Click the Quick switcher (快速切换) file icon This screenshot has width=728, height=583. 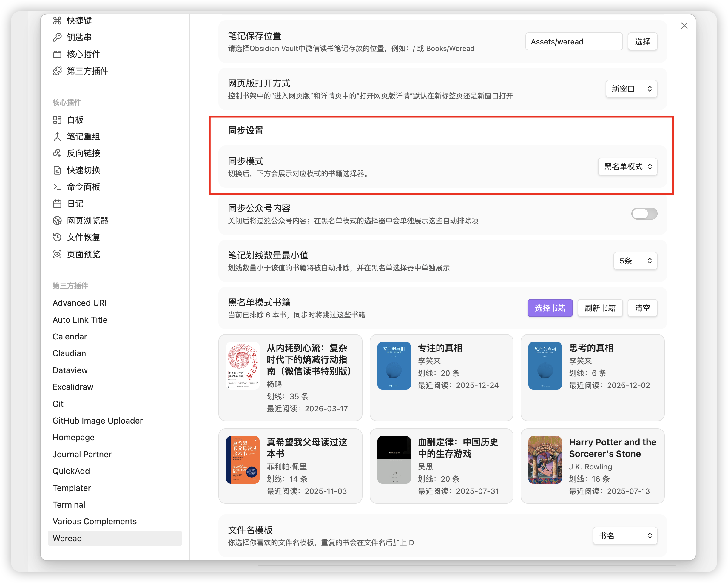57,170
